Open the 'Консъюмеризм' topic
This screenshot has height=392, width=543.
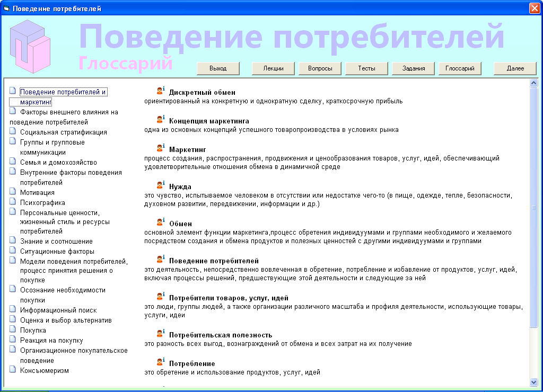click(45, 371)
